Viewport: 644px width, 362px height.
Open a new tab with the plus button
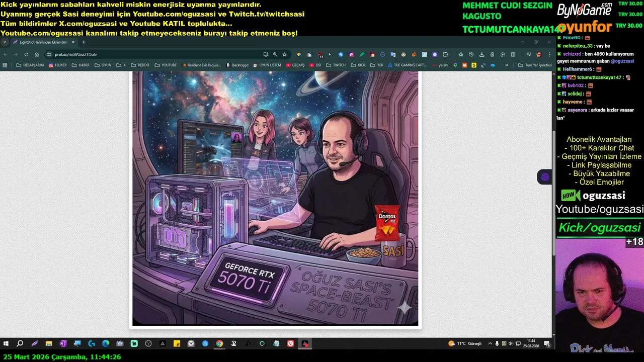pyautogui.click(x=84, y=42)
